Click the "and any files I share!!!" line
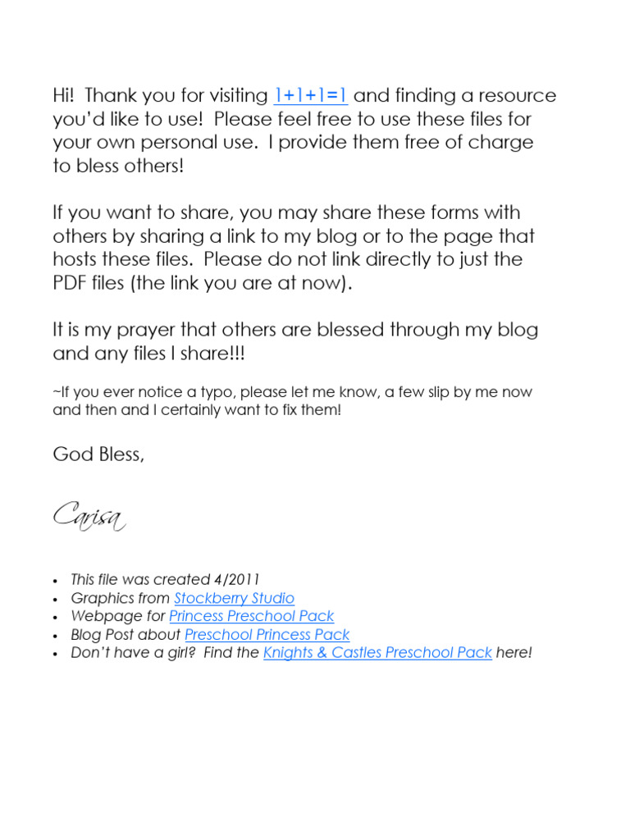 pos(148,354)
